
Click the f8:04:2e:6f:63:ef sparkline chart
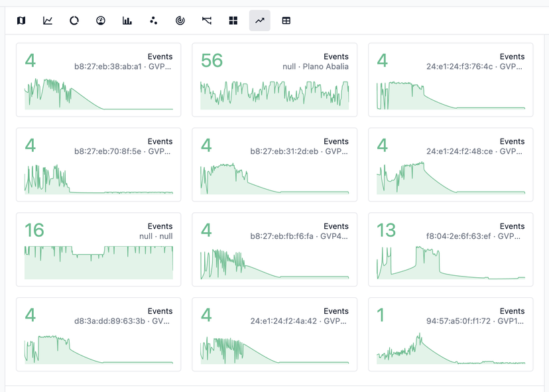450,263
